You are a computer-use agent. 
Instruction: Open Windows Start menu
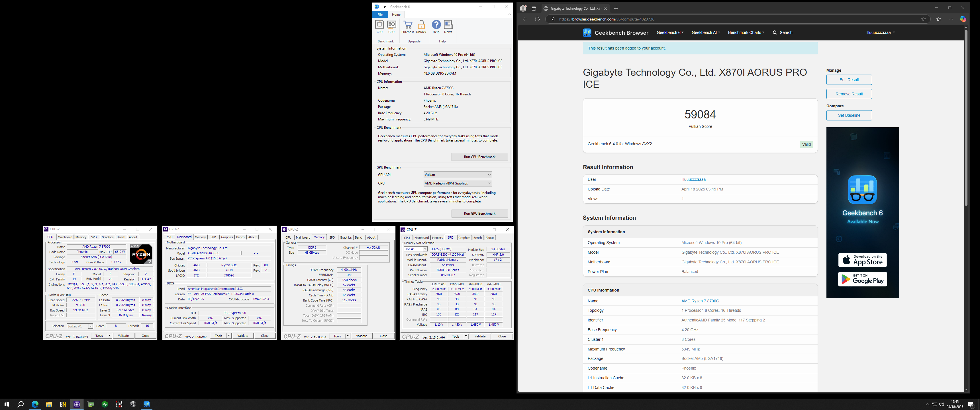coord(7,404)
